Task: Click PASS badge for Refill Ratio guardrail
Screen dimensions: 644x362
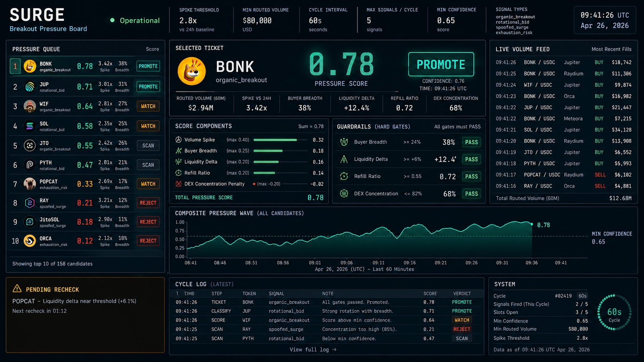Action: tap(471, 177)
